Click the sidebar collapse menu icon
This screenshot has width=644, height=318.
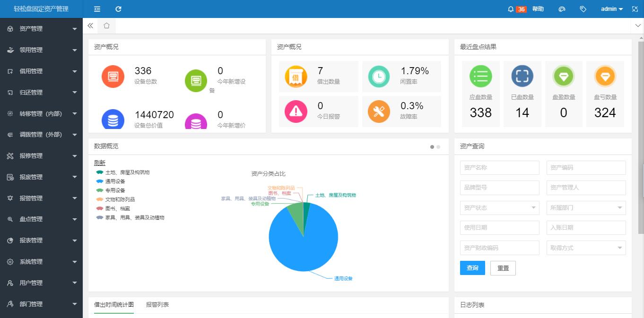[x=97, y=9]
